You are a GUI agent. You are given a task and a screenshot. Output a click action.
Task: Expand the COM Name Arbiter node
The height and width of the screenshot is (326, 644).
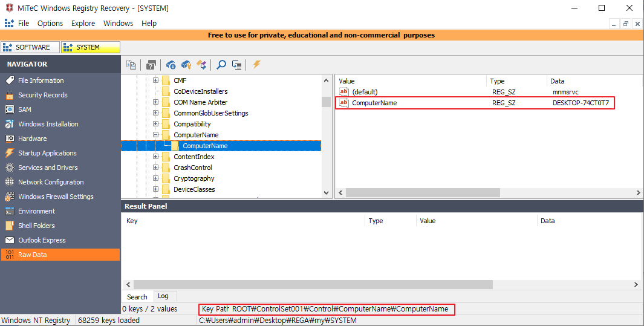coord(155,102)
